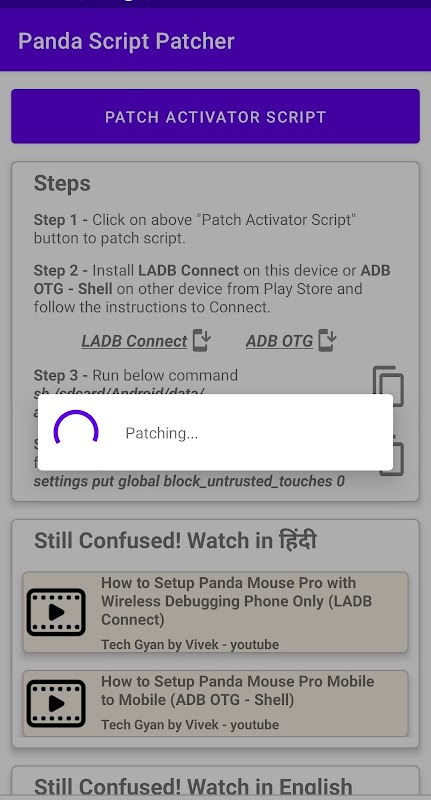Image resolution: width=431 pixels, height=800 pixels.
Task: Tap the Patch Activator Script button
Action: point(215,116)
